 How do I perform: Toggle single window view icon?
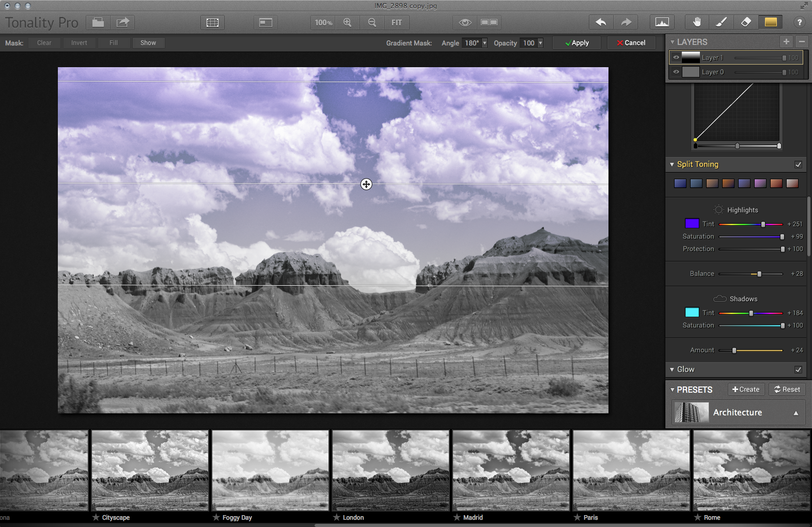tap(266, 22)
